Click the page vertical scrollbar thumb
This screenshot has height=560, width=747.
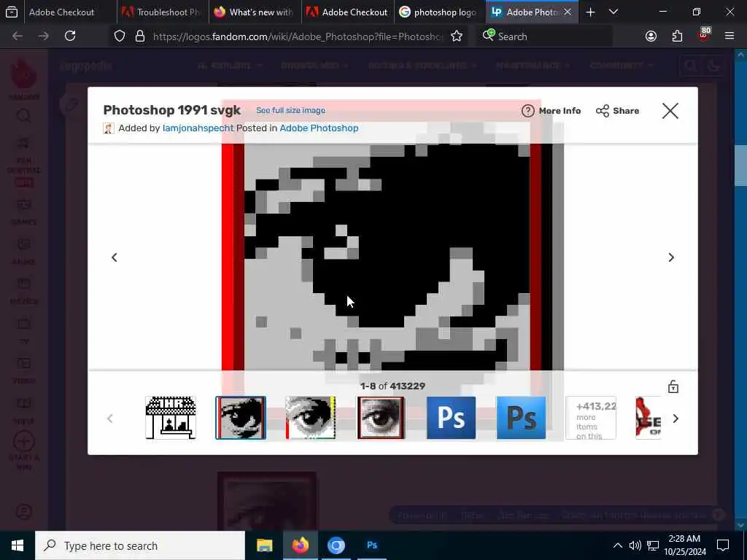click(x=740, y=166)
